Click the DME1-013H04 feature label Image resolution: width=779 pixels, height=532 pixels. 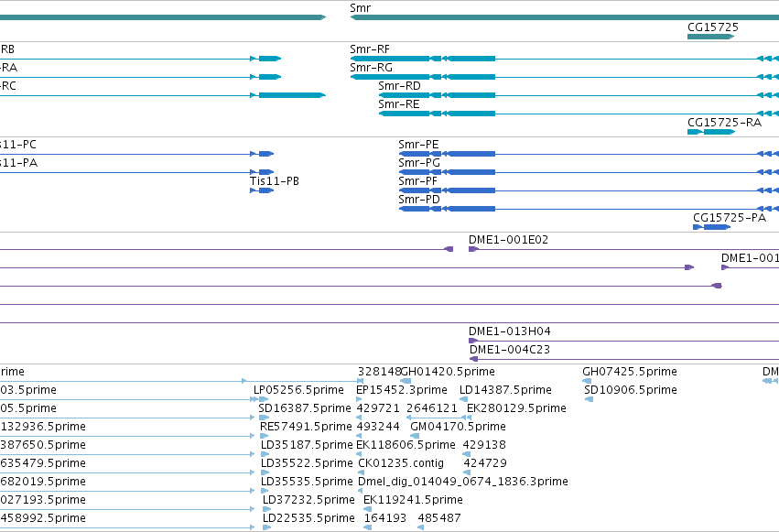pos(509,331)
